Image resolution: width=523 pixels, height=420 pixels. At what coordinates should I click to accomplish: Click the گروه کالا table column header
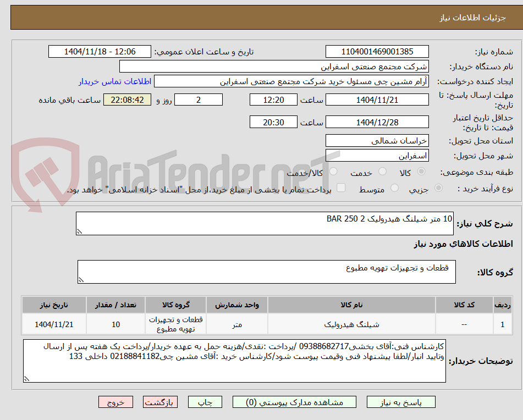click(176, 305)
